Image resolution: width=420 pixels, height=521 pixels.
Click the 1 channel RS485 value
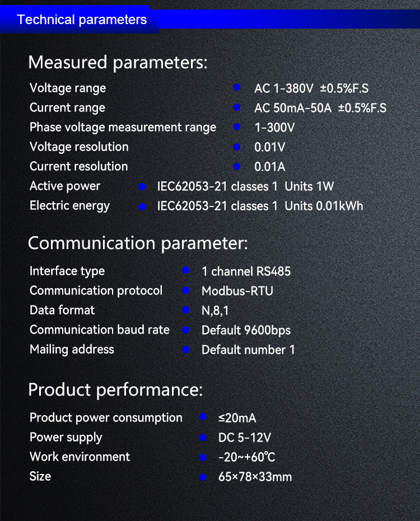tap(246, 271)
